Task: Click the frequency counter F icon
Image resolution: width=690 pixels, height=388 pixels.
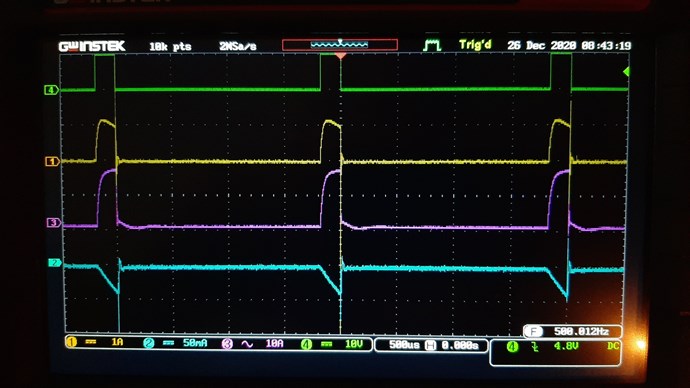Action: tap(534, 331)
